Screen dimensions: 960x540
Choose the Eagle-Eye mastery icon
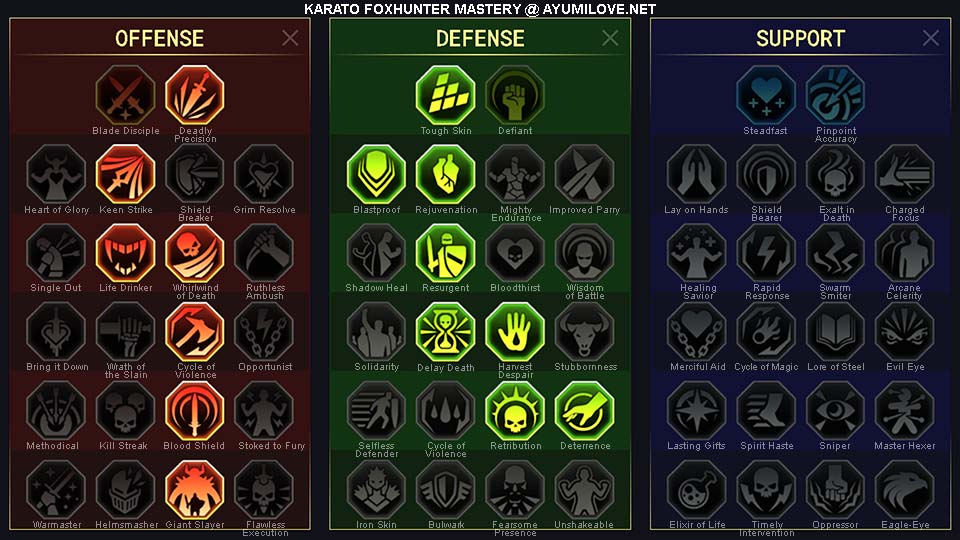(x=904, y=490)
